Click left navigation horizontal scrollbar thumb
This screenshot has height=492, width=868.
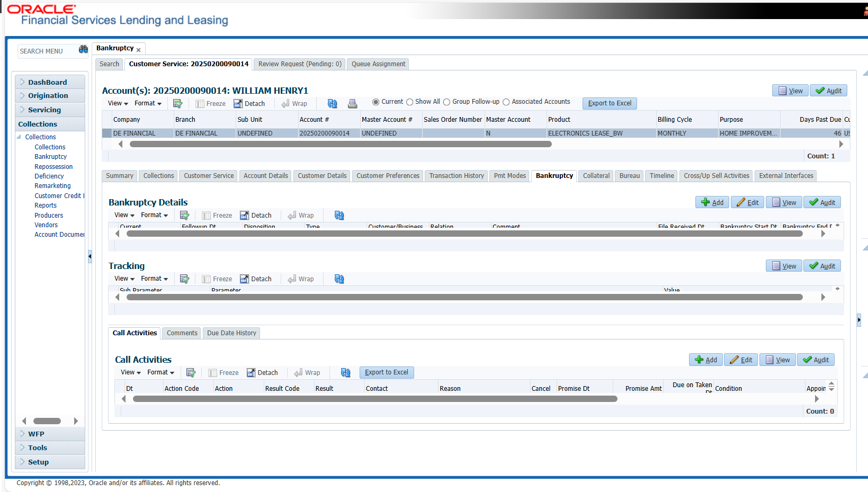pyautogui.click(x=47, y=421)
